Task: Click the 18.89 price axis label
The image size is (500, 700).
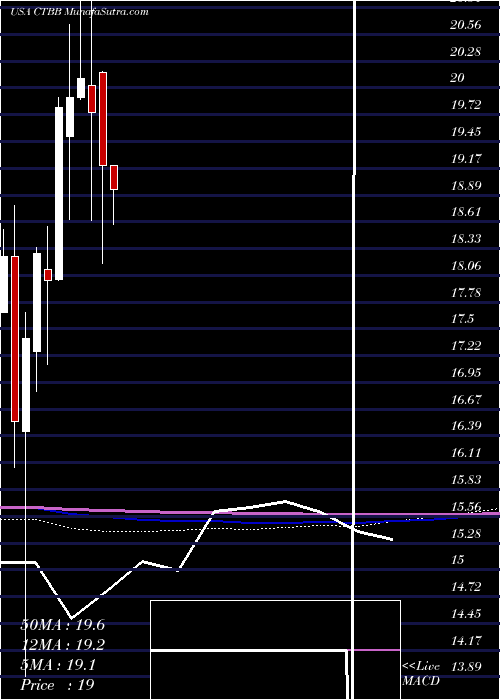Action: [466, 186]
